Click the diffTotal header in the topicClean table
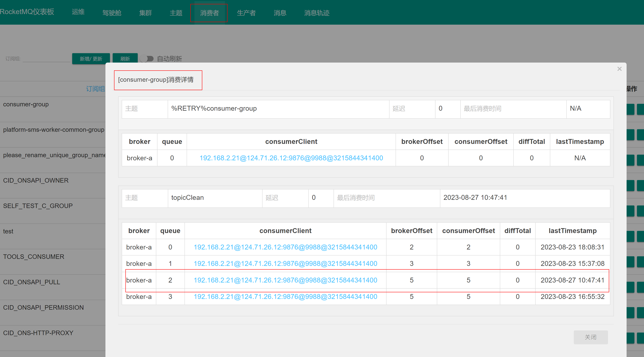This screenshot has height=357, width=644. pos(517,231)
